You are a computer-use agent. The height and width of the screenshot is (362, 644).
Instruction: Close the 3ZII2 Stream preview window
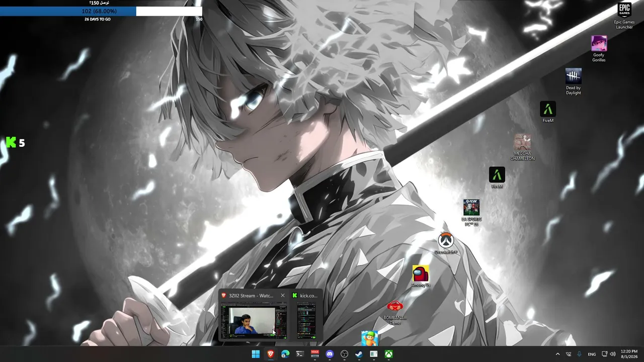(282, 296)
